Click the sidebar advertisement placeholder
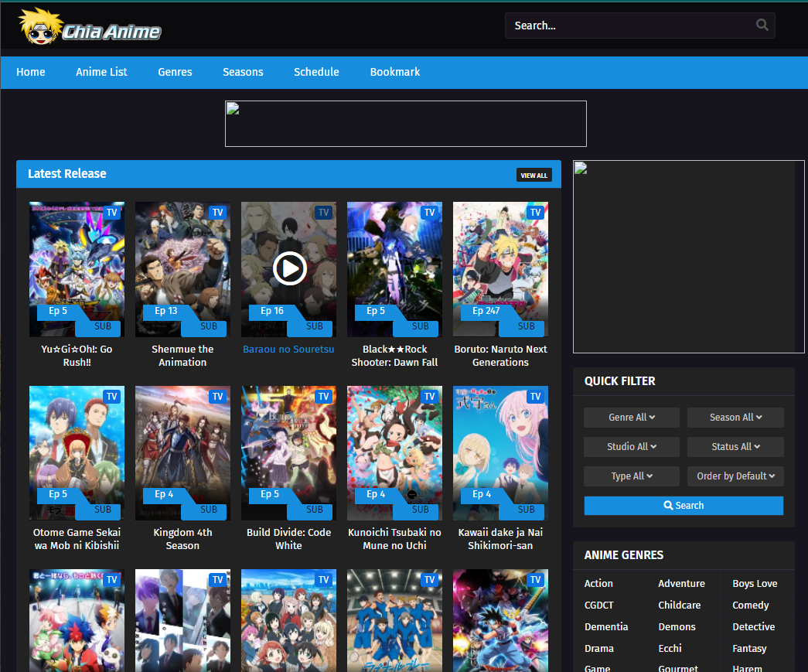The image size is (808, 672). [x=688, y=257]
